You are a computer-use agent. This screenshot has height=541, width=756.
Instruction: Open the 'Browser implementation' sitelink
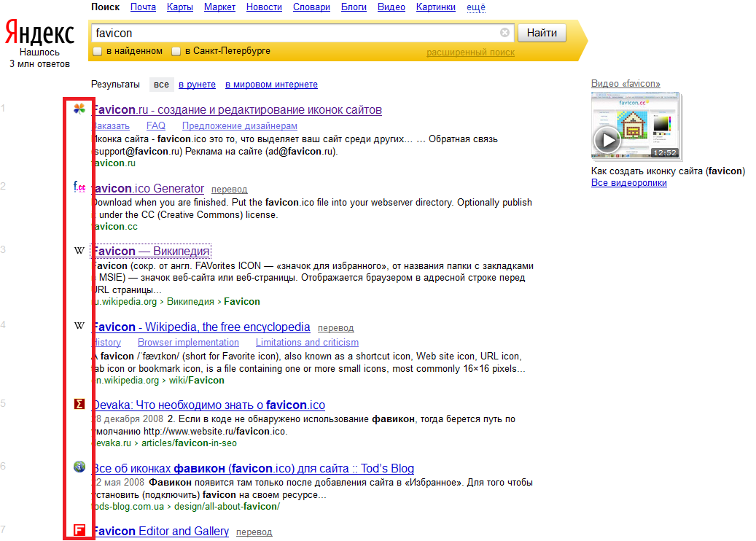pos(189,343)
